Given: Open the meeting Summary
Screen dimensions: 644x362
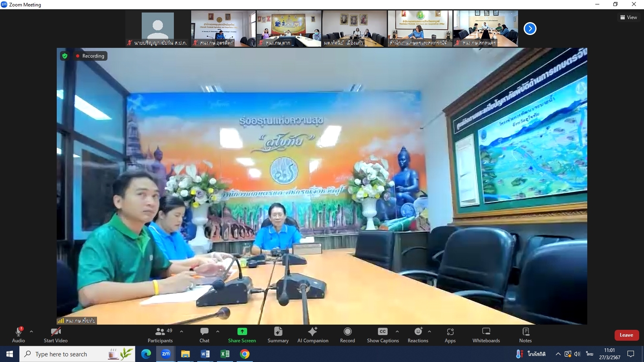Looking at the screenshot, I should click(278, 335).
